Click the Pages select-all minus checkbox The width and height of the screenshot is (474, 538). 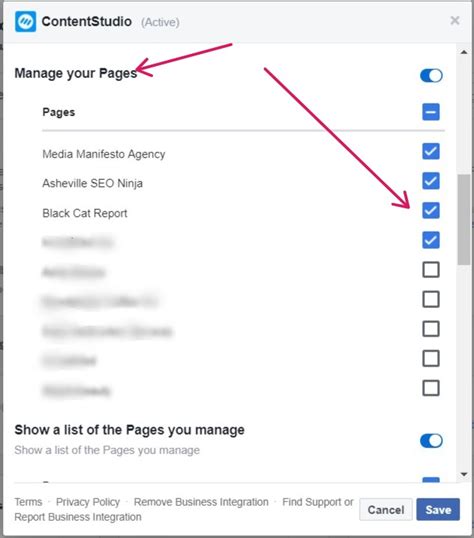click(431, 112)
